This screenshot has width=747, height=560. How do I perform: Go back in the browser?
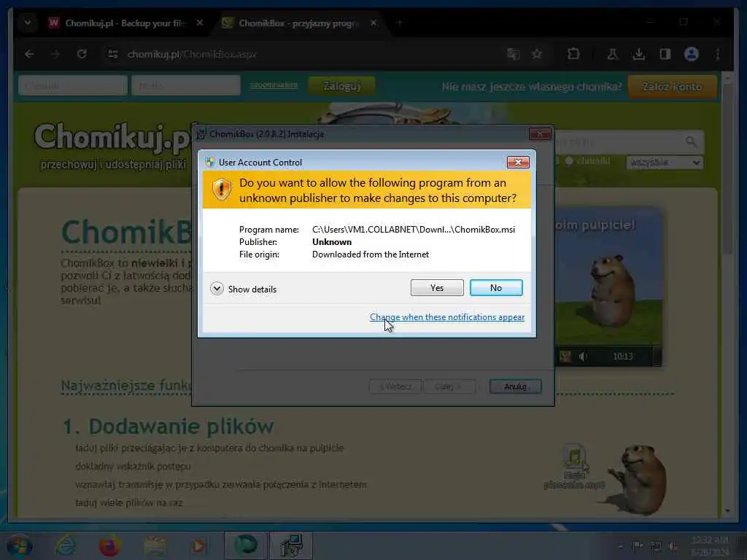[29, 54]
